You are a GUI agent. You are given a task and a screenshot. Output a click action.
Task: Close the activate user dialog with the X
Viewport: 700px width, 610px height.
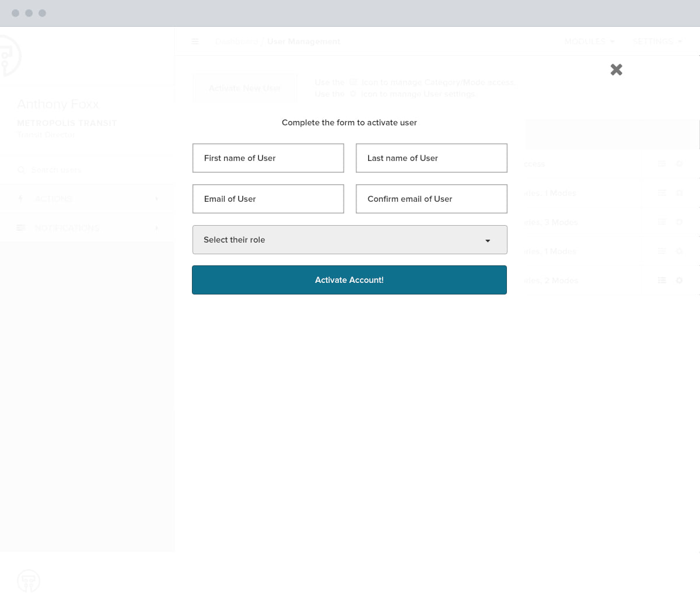coord(616,70)
